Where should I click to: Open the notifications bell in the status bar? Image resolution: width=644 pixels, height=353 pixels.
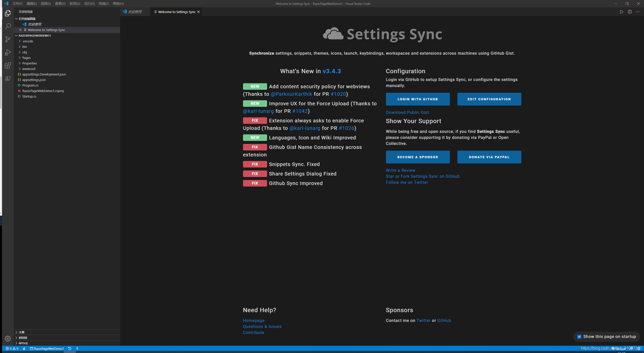pyautogui.click(x=639, y=349)
